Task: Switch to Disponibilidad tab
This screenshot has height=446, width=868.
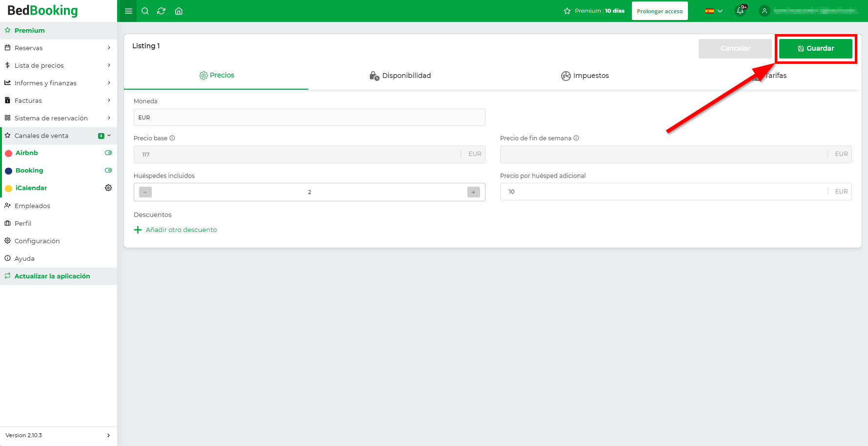Action: coord(400,76)
